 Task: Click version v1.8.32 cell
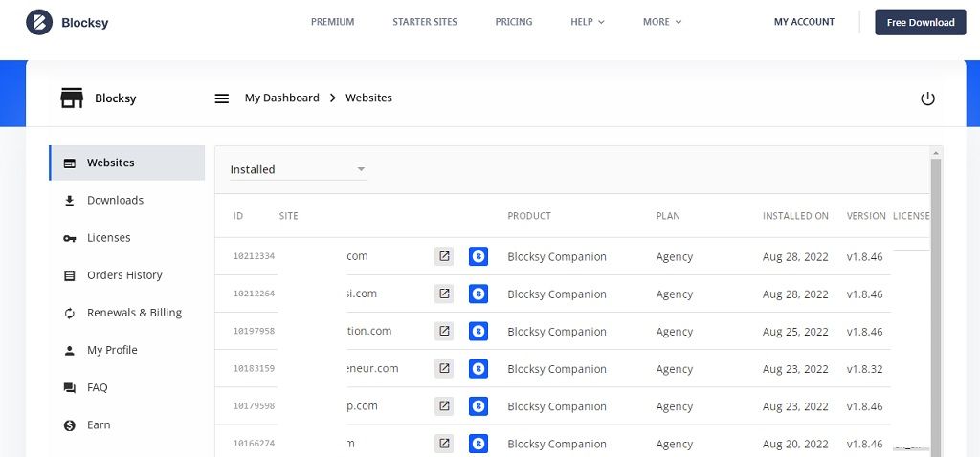point(865,369)
